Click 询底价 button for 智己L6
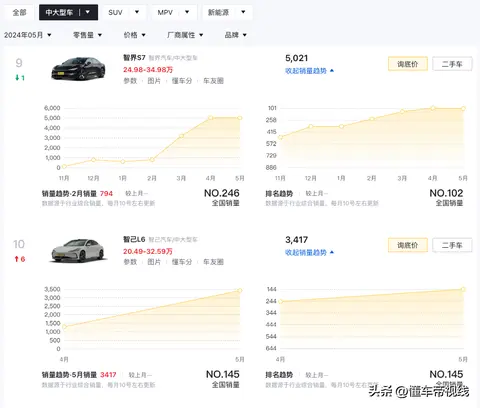Viewport: 480px width, 408px height. [x=408, y=245]
